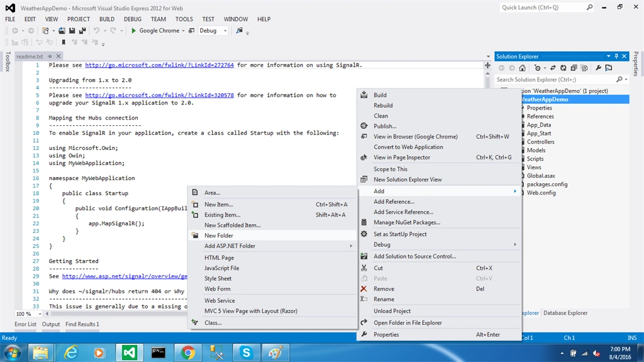The height and width of the screenshot is (362, 644).
Task: Start debugging with the green play arrow
Action: 133,30
